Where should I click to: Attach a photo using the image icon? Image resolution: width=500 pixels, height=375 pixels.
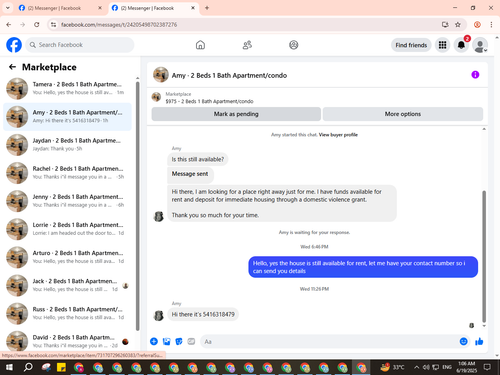[x=166, y=341]
